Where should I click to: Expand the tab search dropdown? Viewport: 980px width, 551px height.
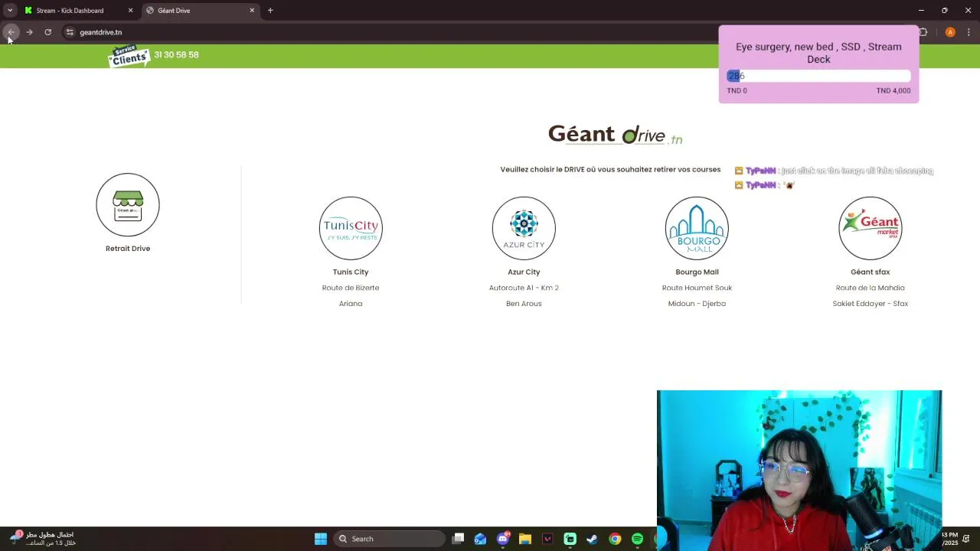[10, 11]
